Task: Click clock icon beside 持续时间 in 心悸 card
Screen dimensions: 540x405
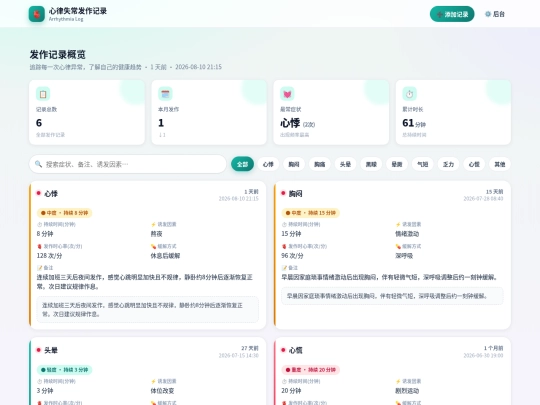Action: tap(39, 225)
